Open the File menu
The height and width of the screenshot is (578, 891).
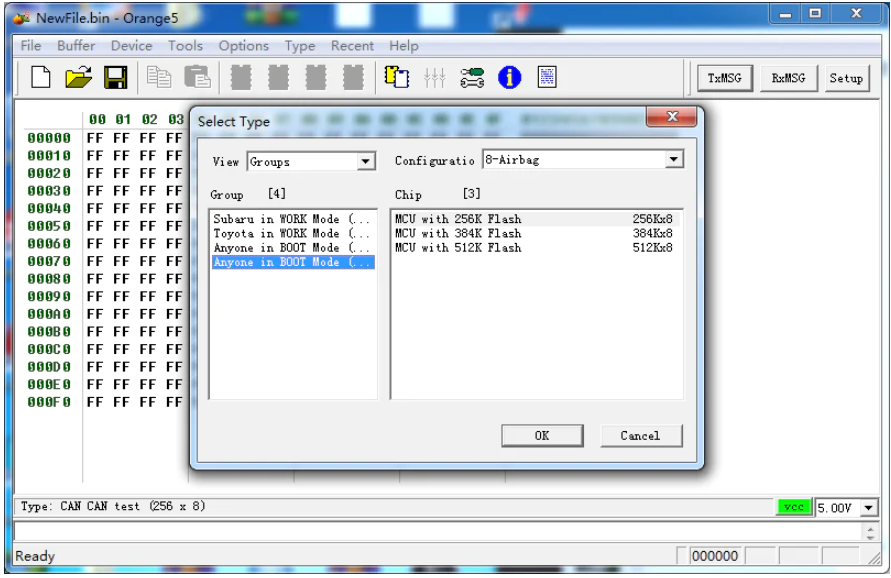point(31,45)
